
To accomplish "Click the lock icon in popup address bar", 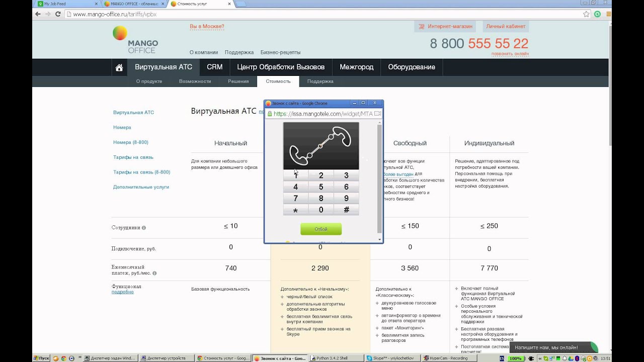I will click(x=270, y=114).
